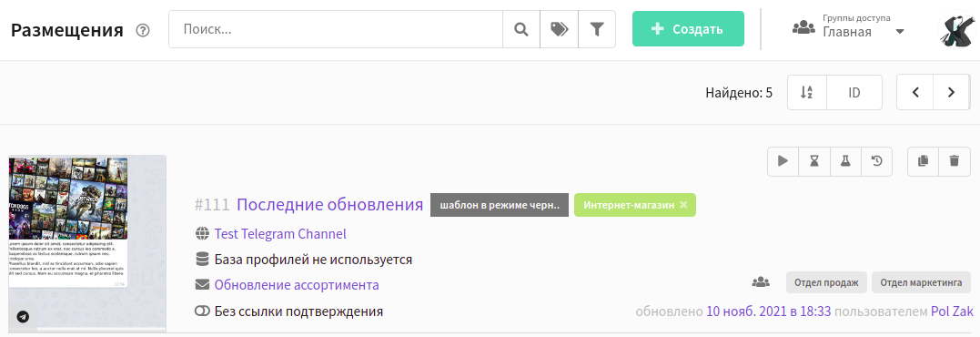Toggle A-Z sort order button

point(807,93)
